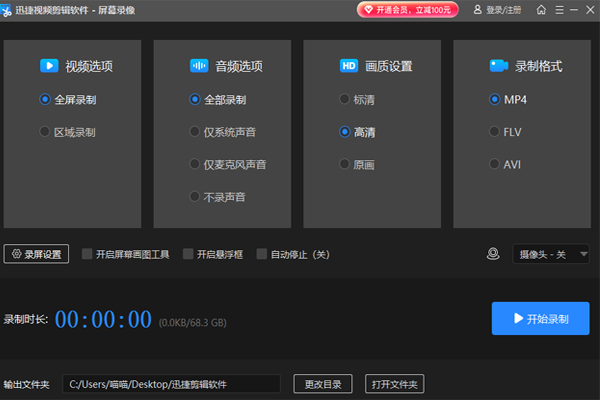Choose 高清 quality
Screen dimensions: 600x400
357,132
